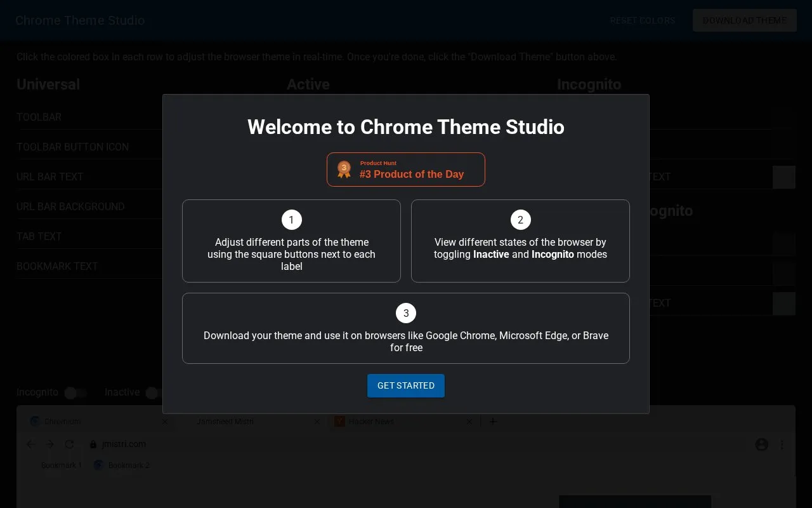Click the forward arrow in preview browser
The width and height of the screenshot is (812, 508).
50,444
